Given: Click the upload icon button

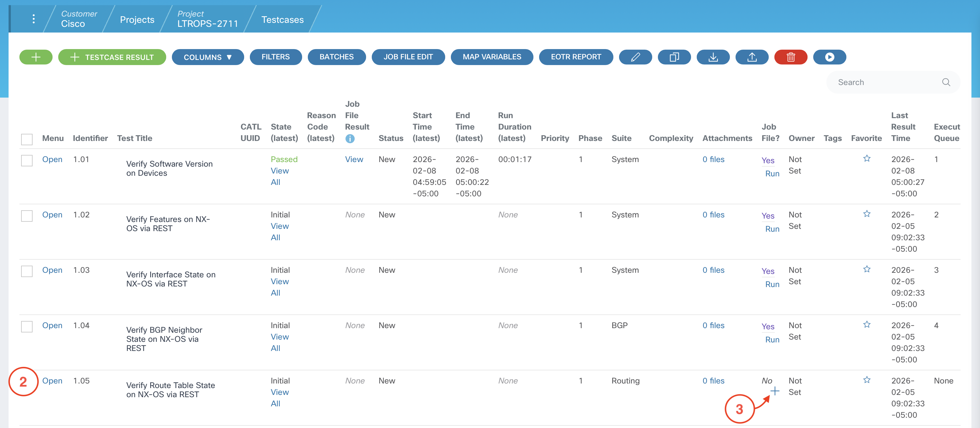Looking at the screenshot, I should coord(752,57).
